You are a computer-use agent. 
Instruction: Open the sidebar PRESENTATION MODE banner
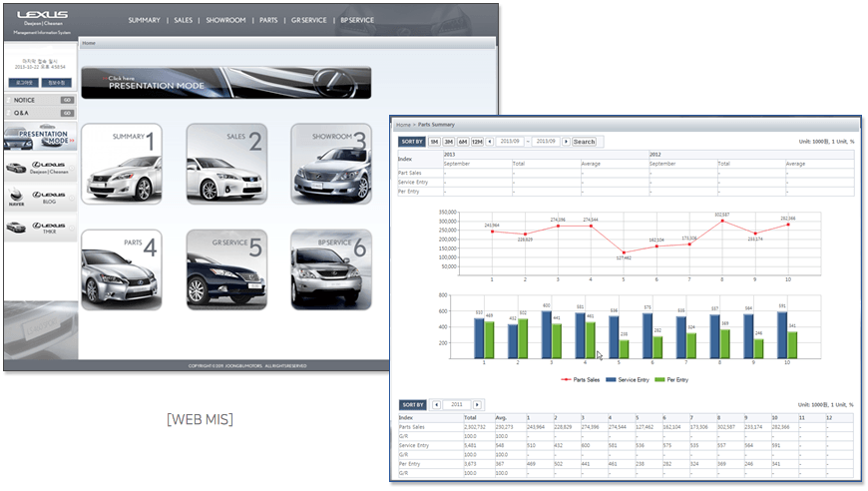(x=41, y=136)
